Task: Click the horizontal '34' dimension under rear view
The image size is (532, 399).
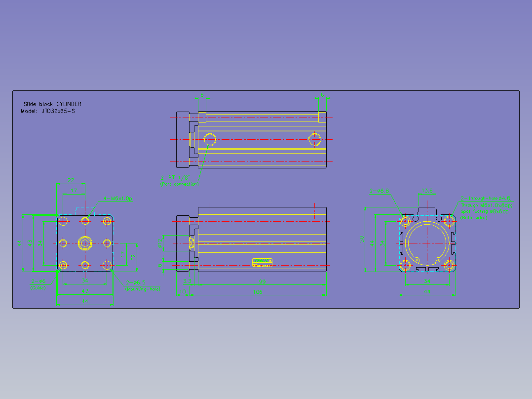Action: 427,281
